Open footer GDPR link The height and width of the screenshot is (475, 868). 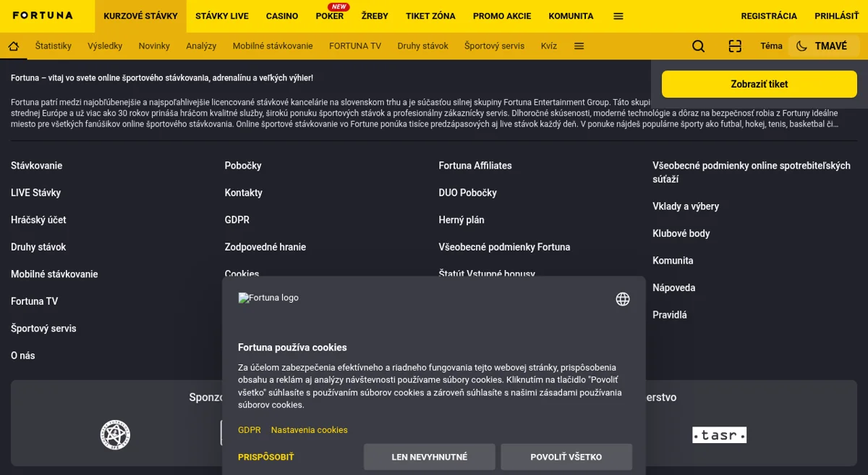237,220
